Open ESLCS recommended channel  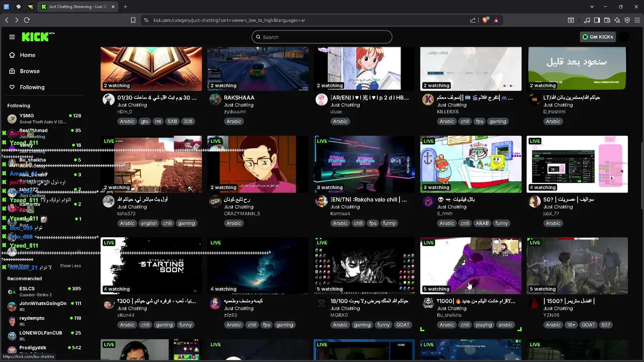(x=44, y=291)
